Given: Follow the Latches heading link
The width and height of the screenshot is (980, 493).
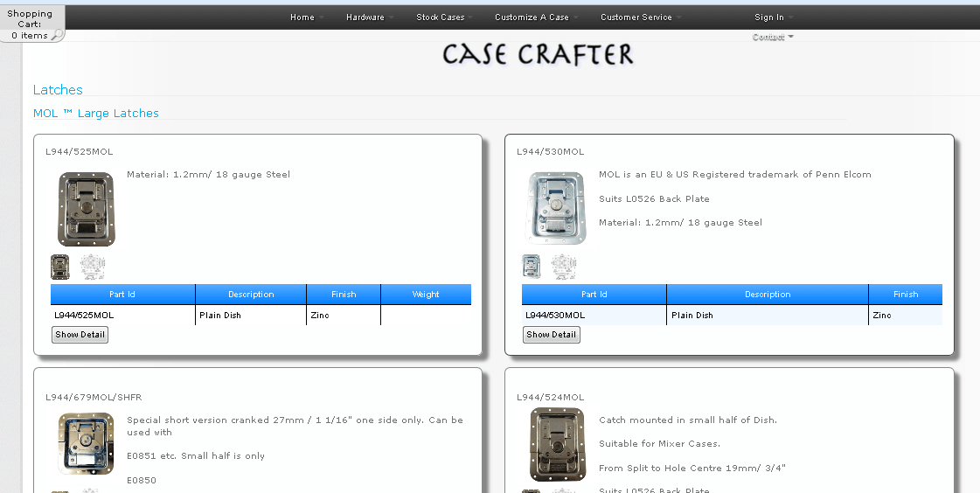Looking at the screenshot, I should point(58,90).
